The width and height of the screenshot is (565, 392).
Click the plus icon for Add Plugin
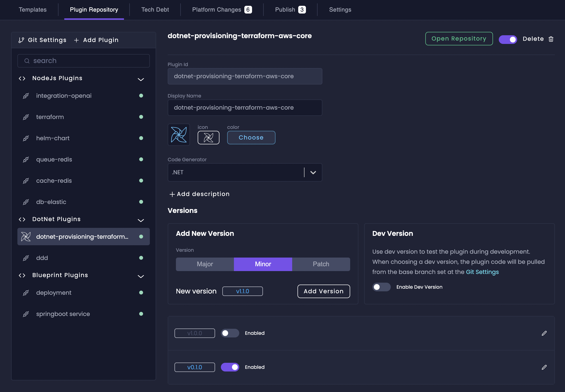click(x=76, y=40)
